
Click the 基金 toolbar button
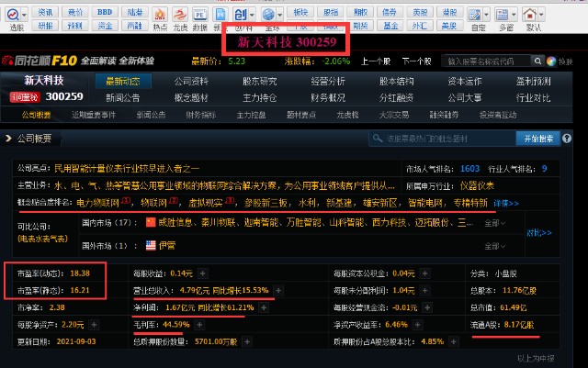(x=390, y=26)
